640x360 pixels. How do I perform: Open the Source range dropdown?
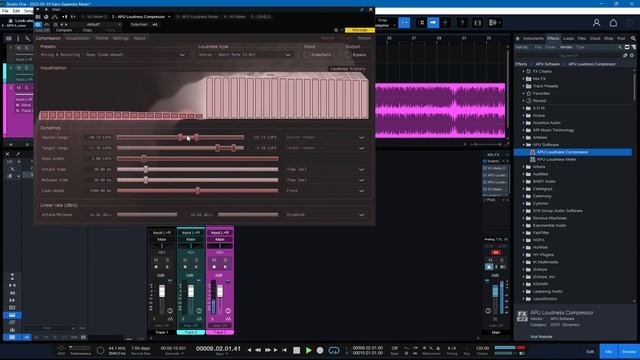pos(324,138)
